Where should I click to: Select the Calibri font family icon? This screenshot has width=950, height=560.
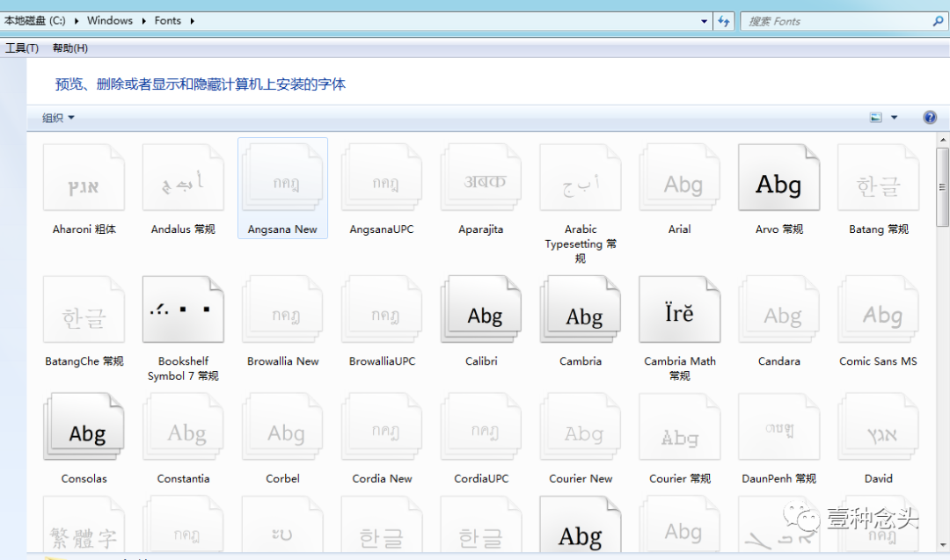481,309
